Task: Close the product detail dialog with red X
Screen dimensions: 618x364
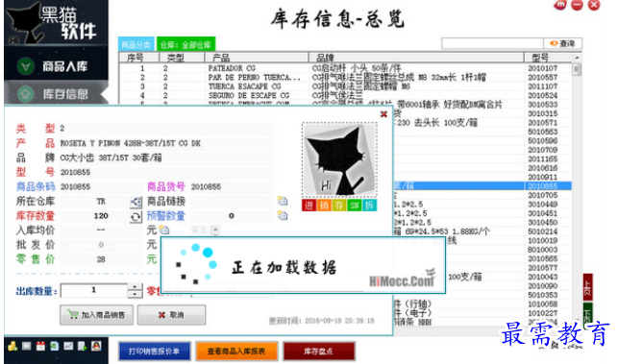Action: point(383,114)
